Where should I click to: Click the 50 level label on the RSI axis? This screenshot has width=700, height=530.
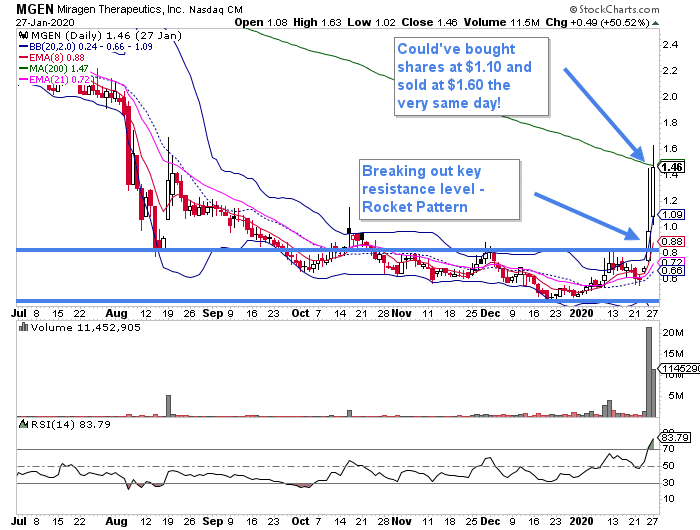[x=668, y=466]
